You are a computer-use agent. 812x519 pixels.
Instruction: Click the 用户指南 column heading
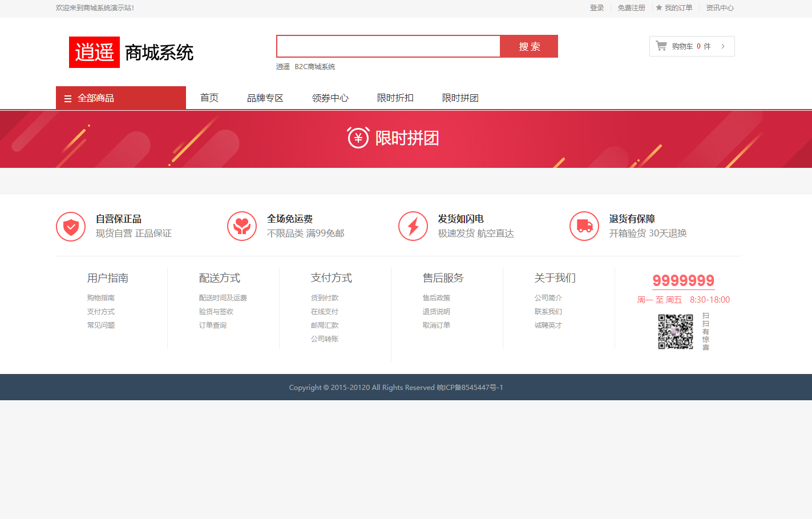click(108, 278)
